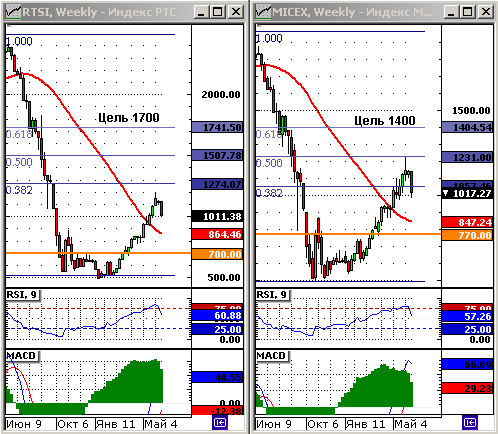Maximize the MICEX Weekly chart window
This screenshot has height=434, width=498.
click(467, 12)
